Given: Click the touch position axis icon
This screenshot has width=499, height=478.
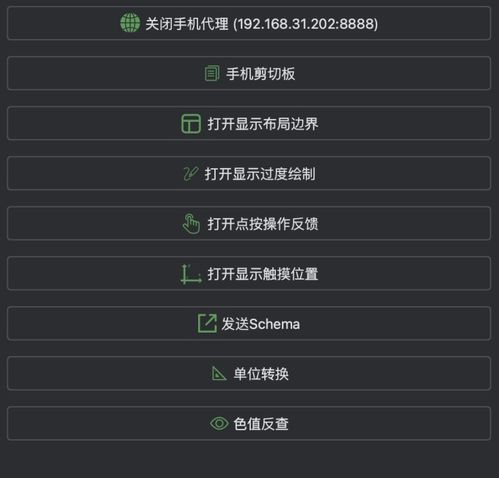Looking at the screenshot, I should [x=191, y=274].
